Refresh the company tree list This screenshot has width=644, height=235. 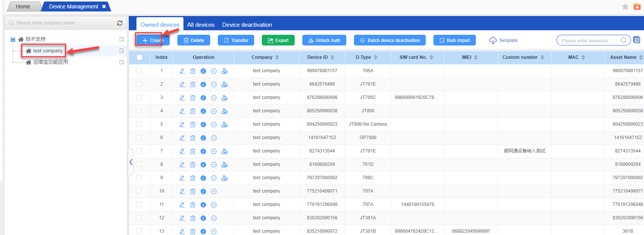[120, 23]
